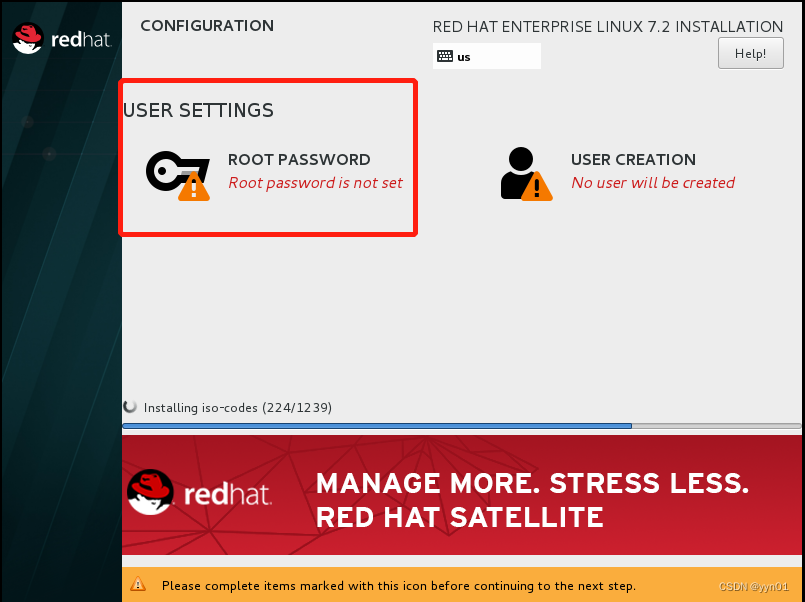The width and height of the screenshot is (805, 602).
Task: Click the keyboard layout icon beside us
Action: (x=444, y=56)
